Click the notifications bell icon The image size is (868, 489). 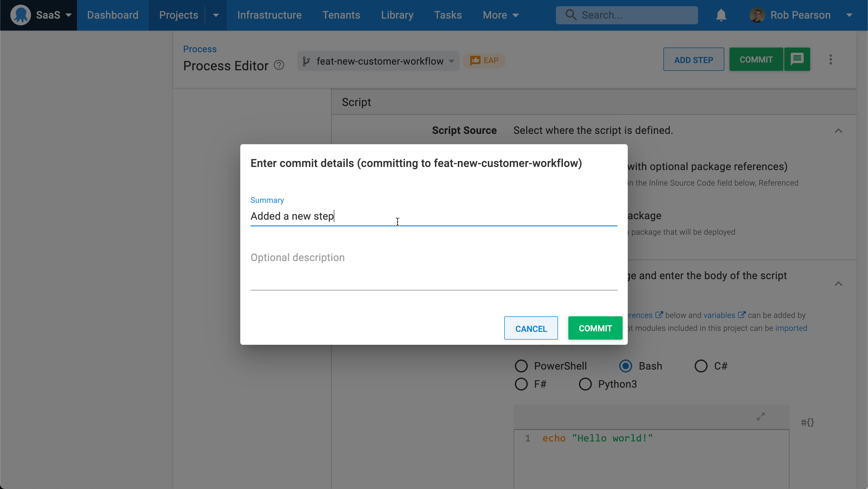[721, 15]
